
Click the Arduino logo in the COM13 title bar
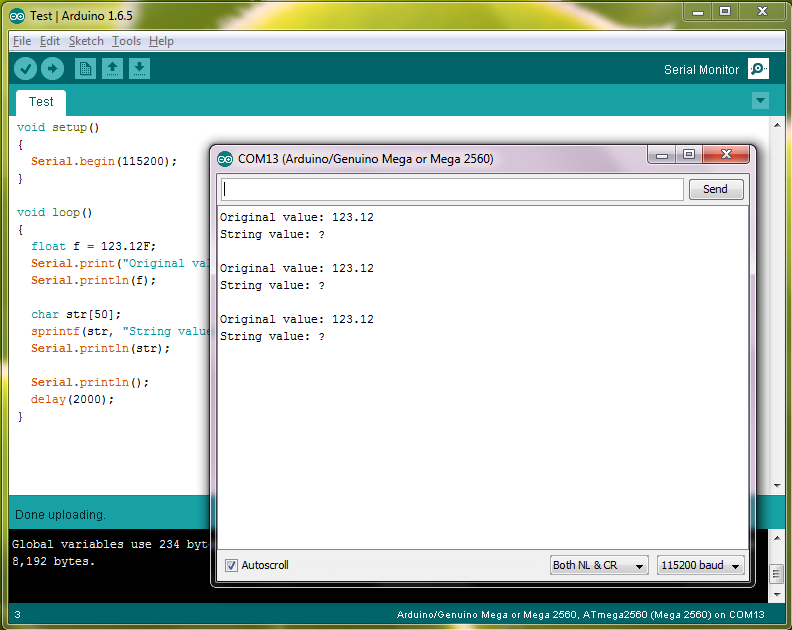(x=225, y=159)
